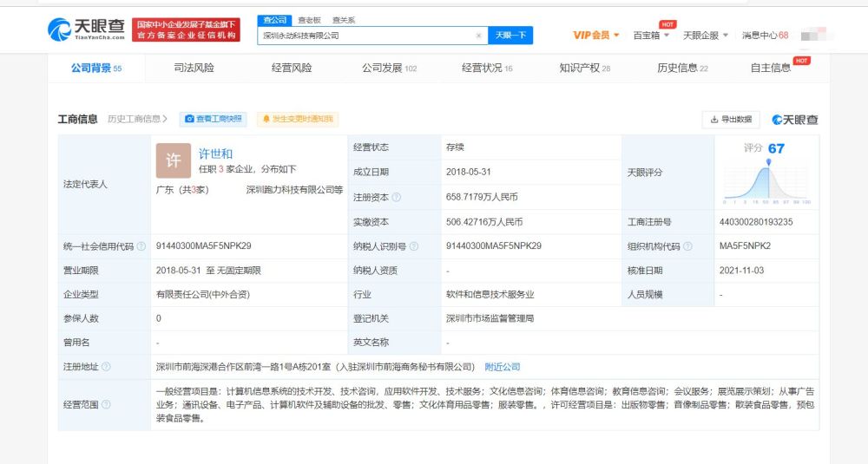Click the Tianyancha logo in header
The width and height of the screenshot is (868, 464).
[x=86, y=29]
